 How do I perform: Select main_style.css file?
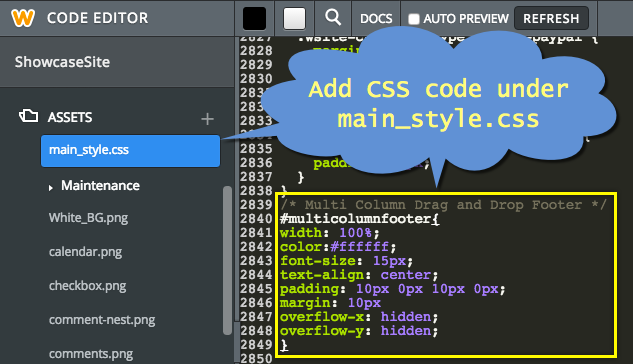[130, 151]
